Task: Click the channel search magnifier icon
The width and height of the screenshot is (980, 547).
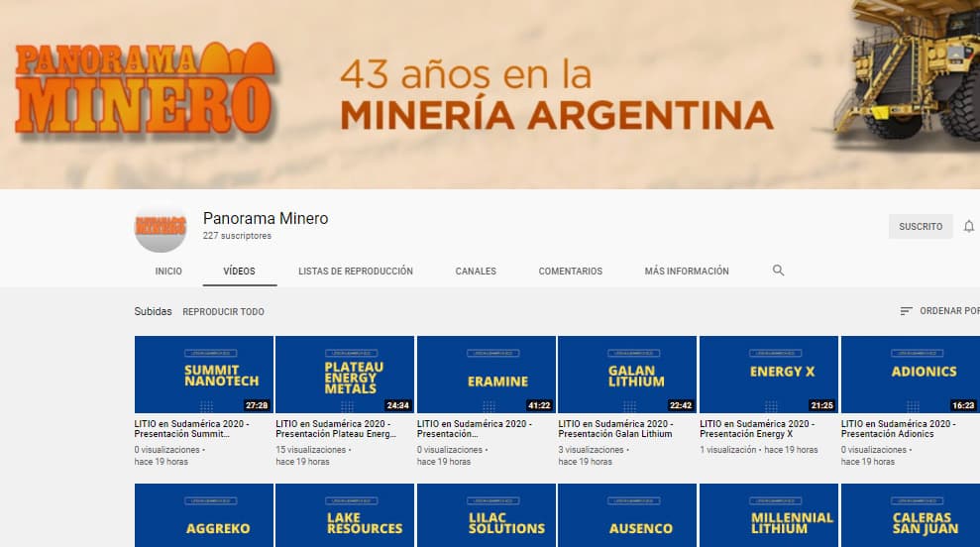Action: (x=778, y=271)
